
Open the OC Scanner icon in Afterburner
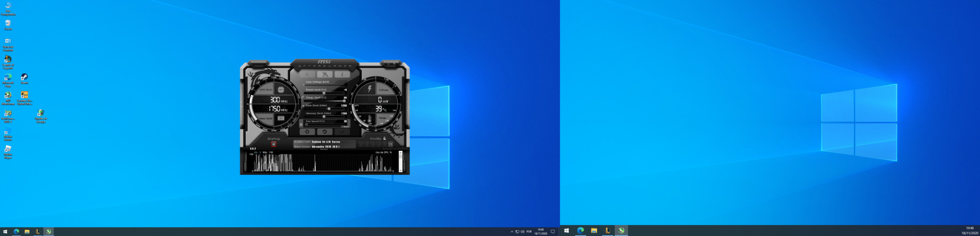click(325, 74)
